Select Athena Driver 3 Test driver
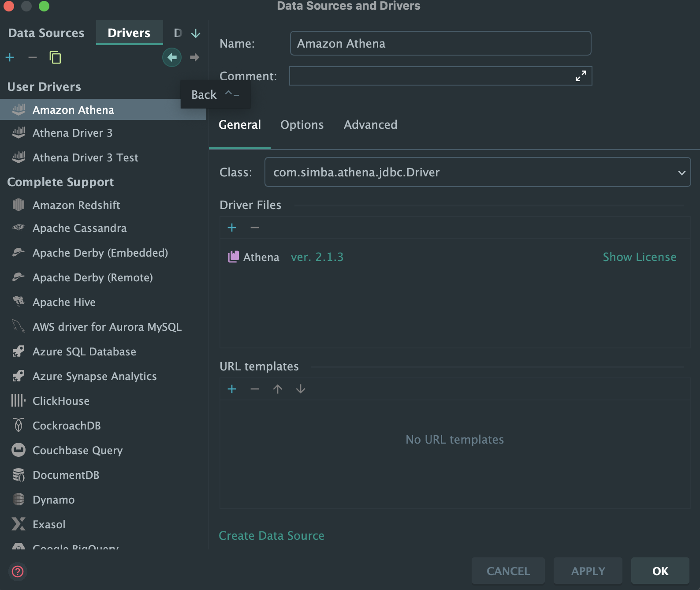Image resolution: width=700 pixels, height=590 pixels. tap(103, 157)
